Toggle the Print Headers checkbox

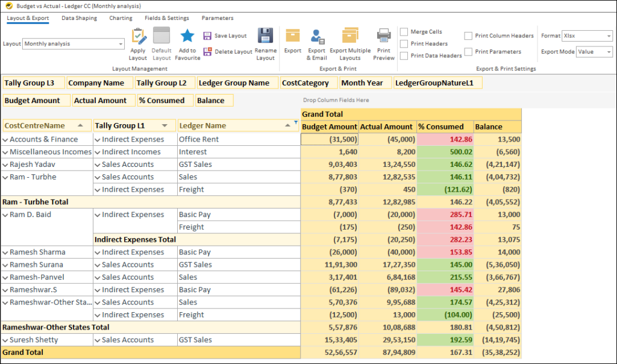[x=404, y=44]
